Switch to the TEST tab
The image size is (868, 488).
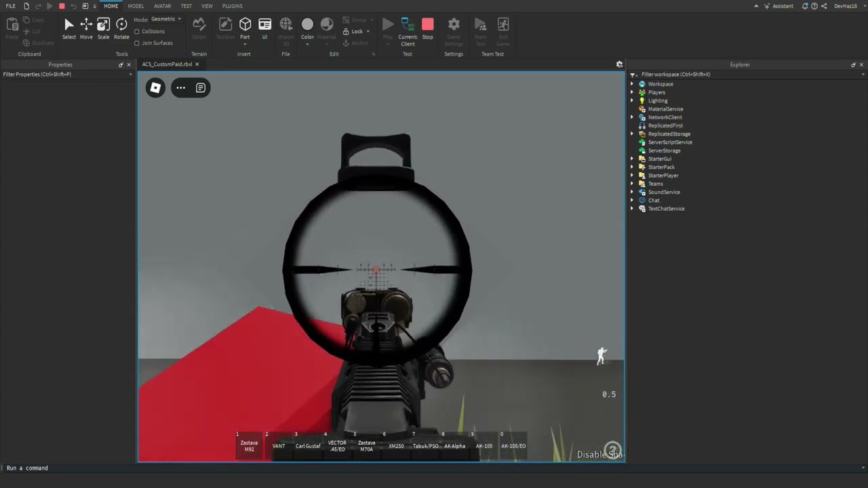(x=186, y=6)
